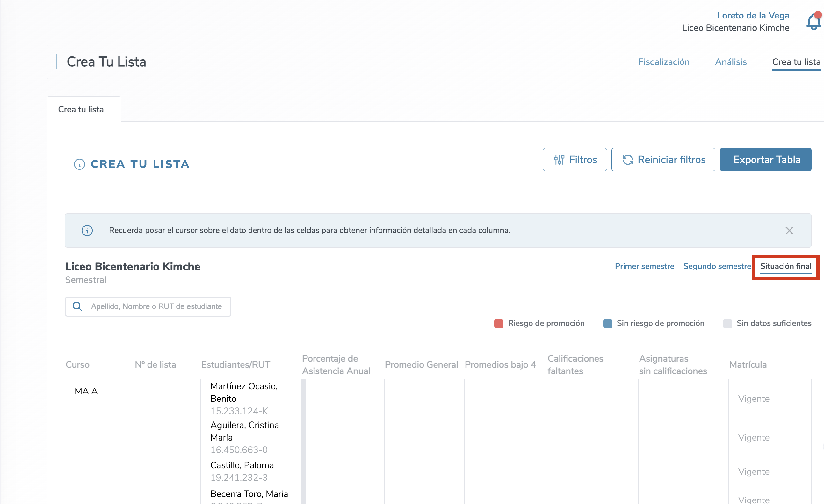This screenshot has height=504, width=824.
Task: Click the info icon in reminder banner
Action: point(87,230)
